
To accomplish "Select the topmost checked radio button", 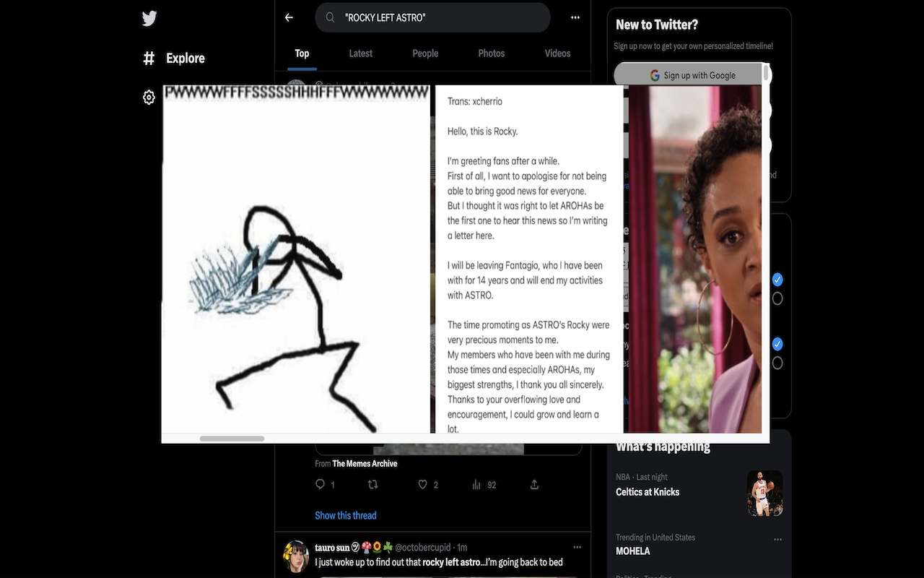I will (x=777, y=280).
